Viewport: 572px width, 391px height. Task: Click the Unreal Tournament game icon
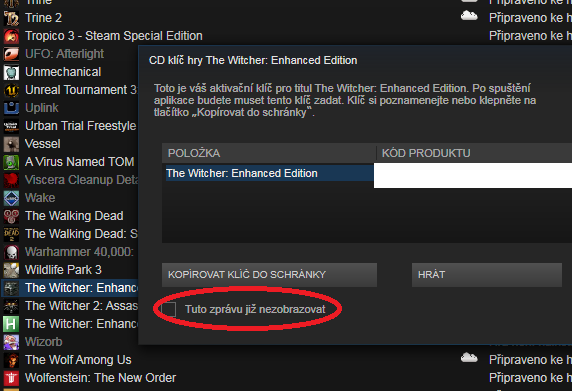(x=11, y=90)
